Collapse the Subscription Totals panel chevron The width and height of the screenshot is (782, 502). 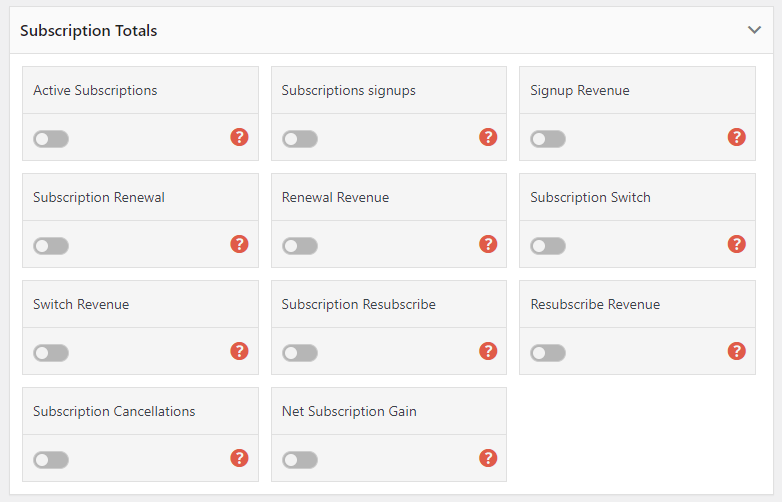[x=755, y=30]
